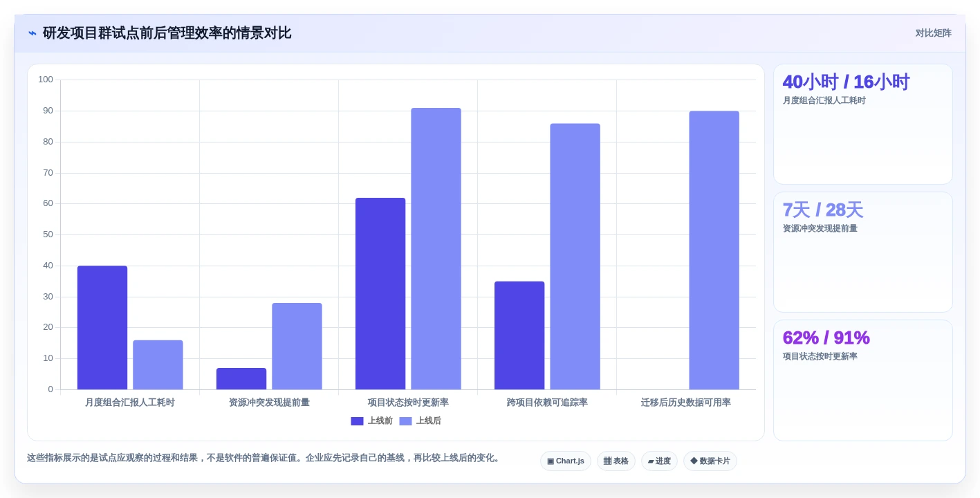
Task: Click the 月度组合汇报人工耗时 x-axis label
Action: 130,403
